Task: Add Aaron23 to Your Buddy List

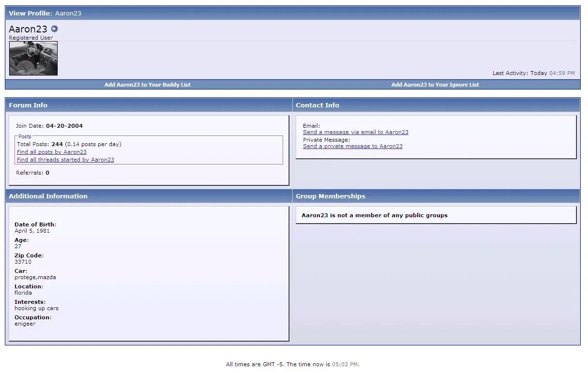Action: [x=148, y=85]
